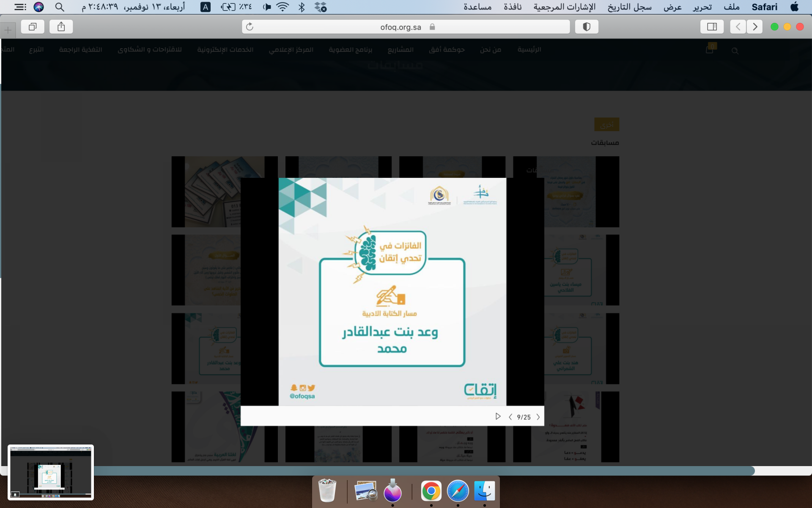
Task: Open the نافذة menu
Action: 513,7
